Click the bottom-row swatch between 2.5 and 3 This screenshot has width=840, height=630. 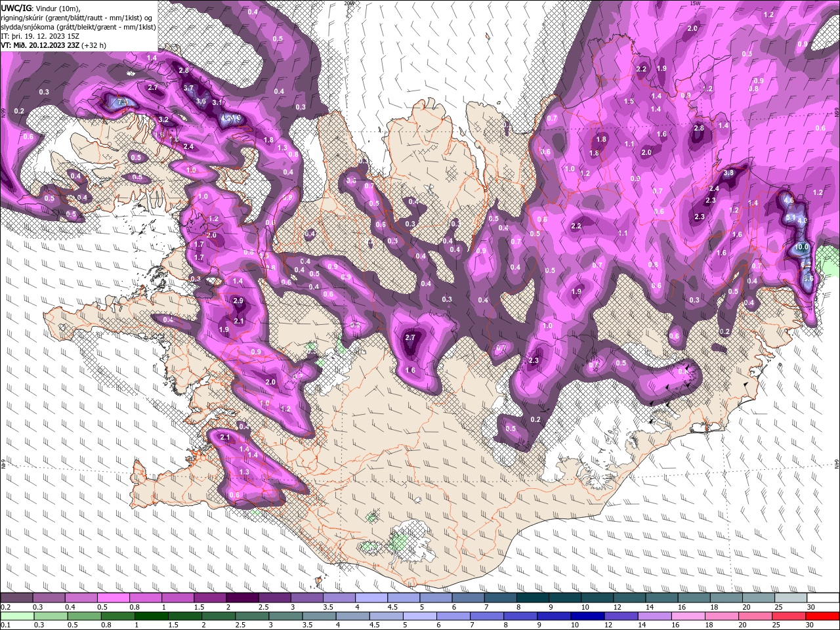coord(251,616)
